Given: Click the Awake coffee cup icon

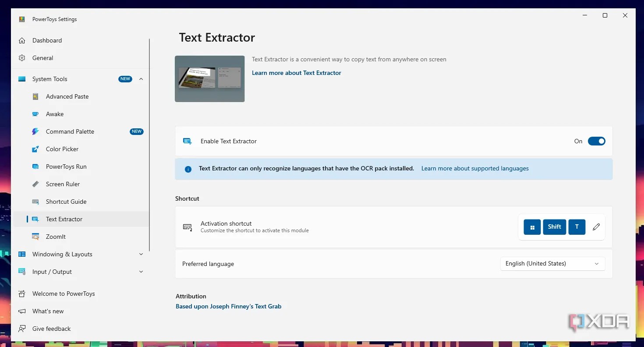Looking at the screenshot, I should tap(35, 114).
